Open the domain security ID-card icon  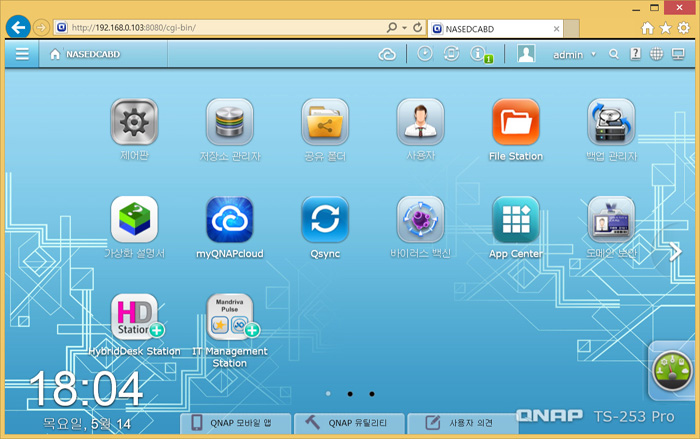611,219
